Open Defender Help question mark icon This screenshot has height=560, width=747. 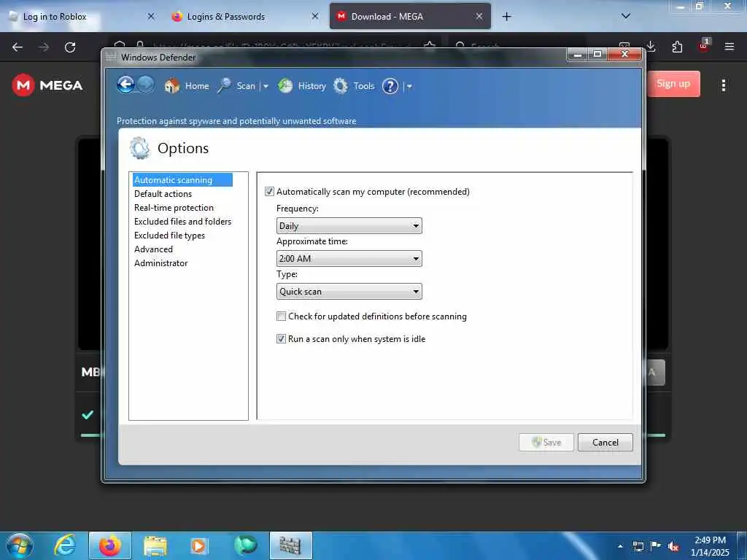click(x=390, y=86)
